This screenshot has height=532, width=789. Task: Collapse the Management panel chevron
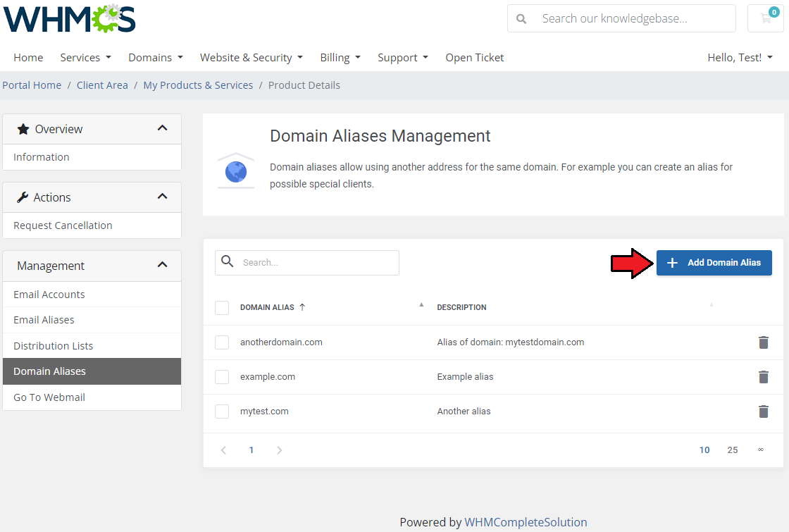click(162, 265)
